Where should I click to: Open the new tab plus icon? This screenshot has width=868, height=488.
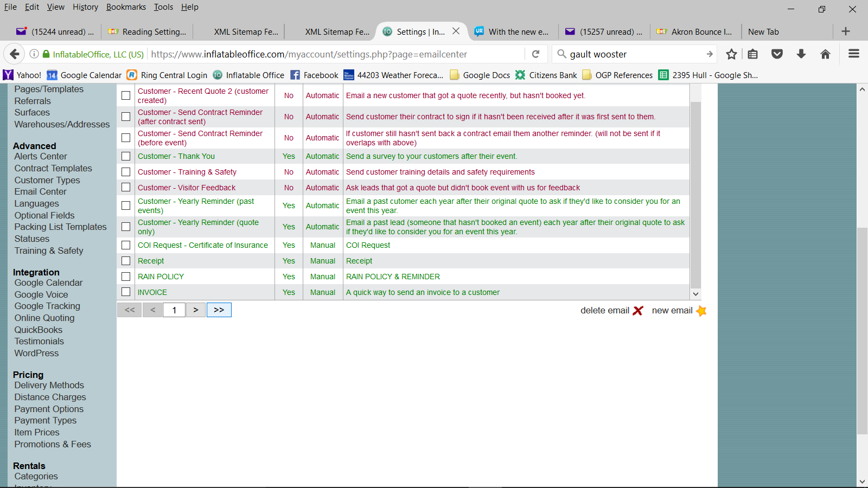click(845, 31)
